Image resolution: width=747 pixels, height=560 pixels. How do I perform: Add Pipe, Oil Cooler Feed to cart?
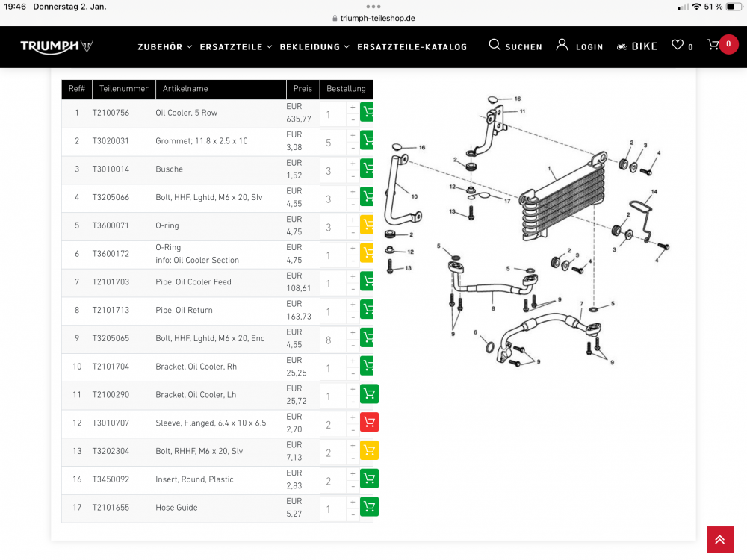pos(367,281)
